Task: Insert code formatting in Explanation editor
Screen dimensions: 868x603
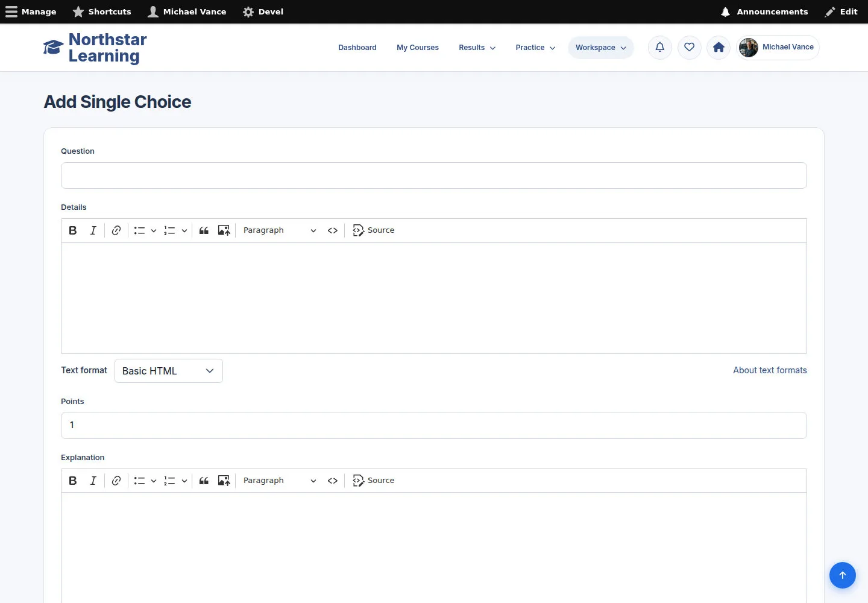Action: [333, 481]
